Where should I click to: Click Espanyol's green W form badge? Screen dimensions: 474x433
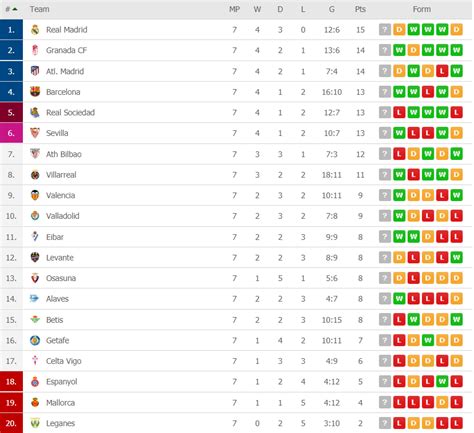point(442,382)
